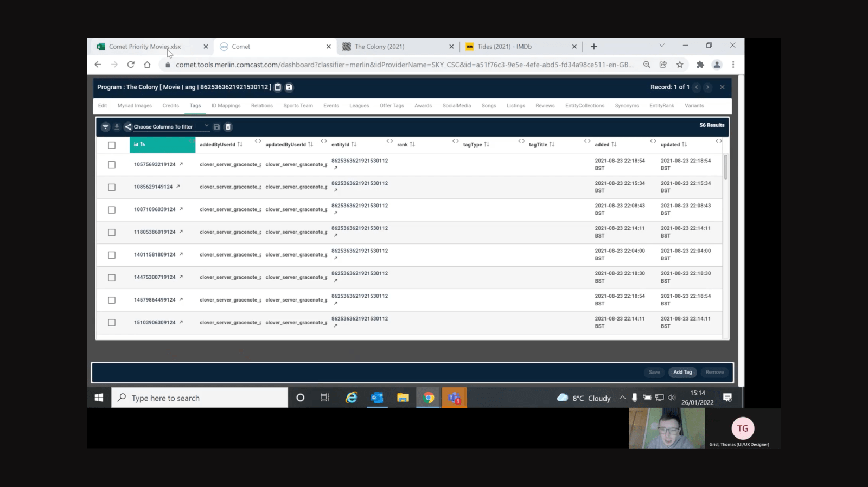Bookmark this page with the star icon

[x=680, y=65]
